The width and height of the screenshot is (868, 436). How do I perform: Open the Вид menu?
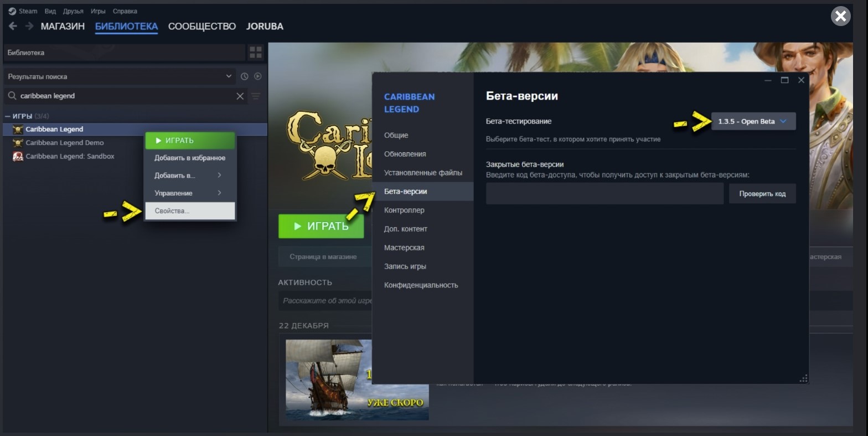(50, 11)
